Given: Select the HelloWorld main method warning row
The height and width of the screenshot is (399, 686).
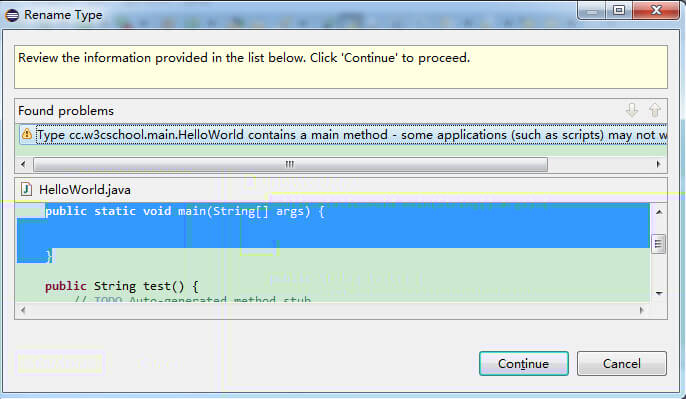Looking at the screenshot, I should point(343,135).
